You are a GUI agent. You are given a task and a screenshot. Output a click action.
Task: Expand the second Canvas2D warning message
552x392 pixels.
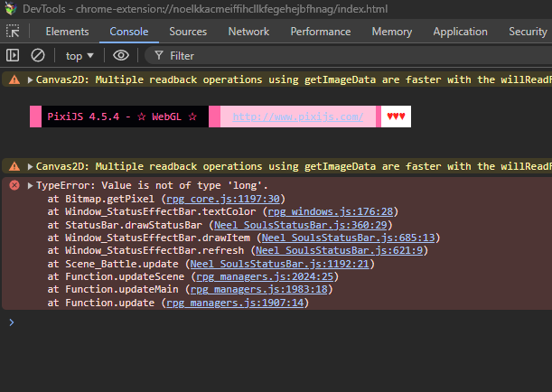(x=31, y=166)
